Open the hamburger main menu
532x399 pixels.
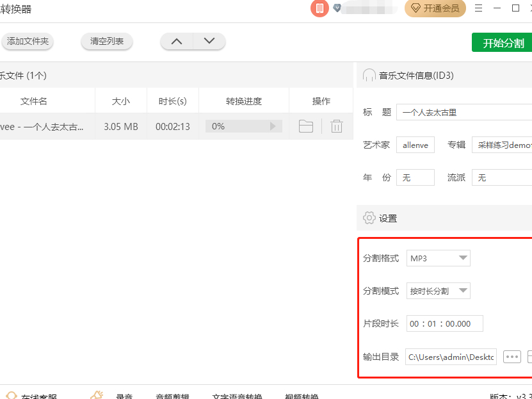pos(478,8)
